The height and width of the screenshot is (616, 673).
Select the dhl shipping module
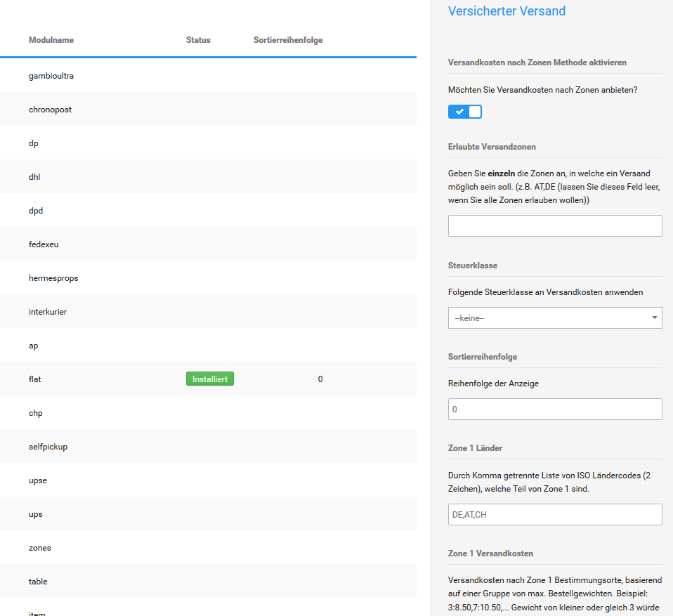tap(34, 177)
